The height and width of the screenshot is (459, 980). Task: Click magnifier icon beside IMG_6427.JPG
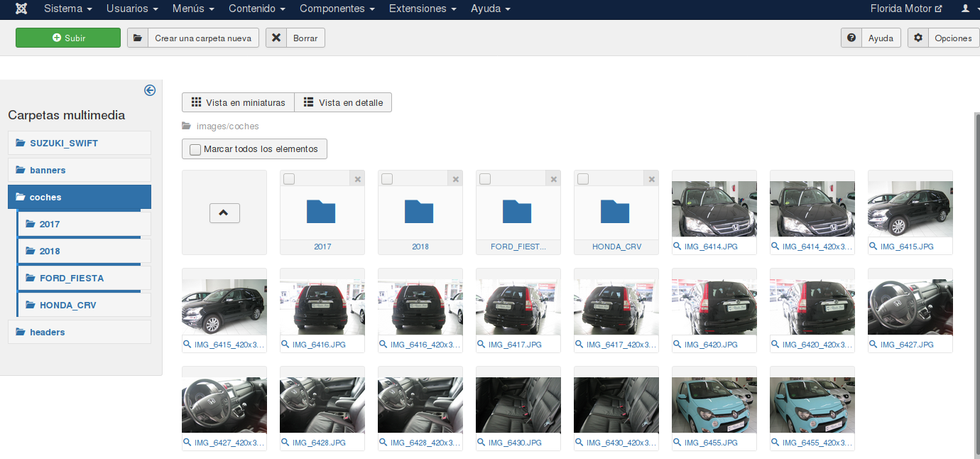tap(873, 345)
